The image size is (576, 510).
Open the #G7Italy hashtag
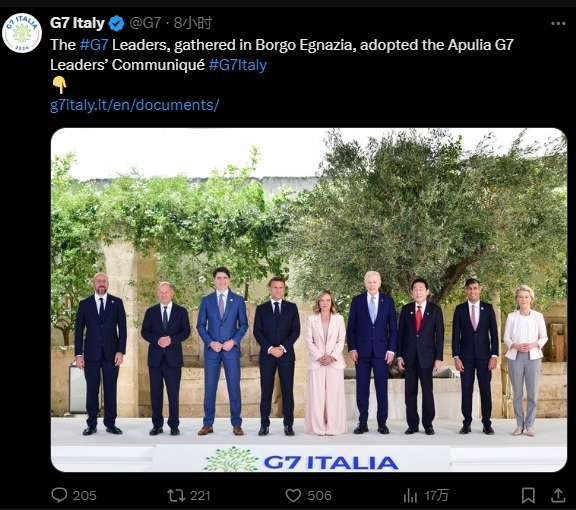(x=238, y=65)
